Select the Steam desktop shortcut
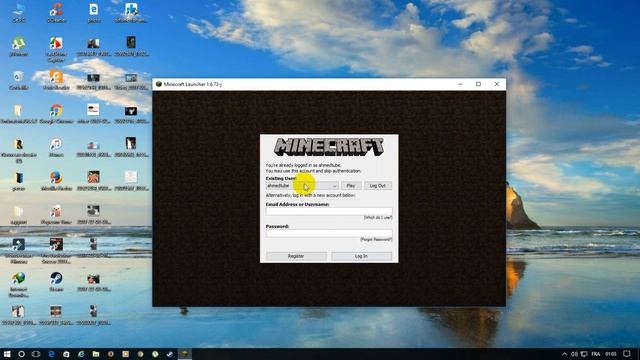The image size is (640, 360). pyautogui.click(x=56, y=282)
